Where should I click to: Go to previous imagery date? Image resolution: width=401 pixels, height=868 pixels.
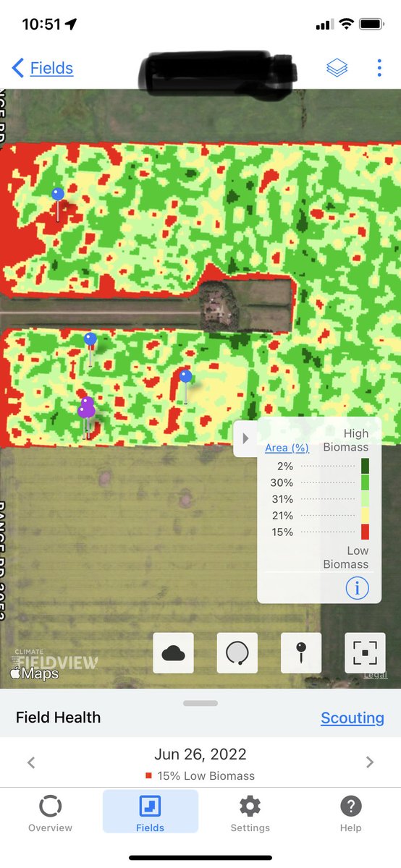pos(30,762)
